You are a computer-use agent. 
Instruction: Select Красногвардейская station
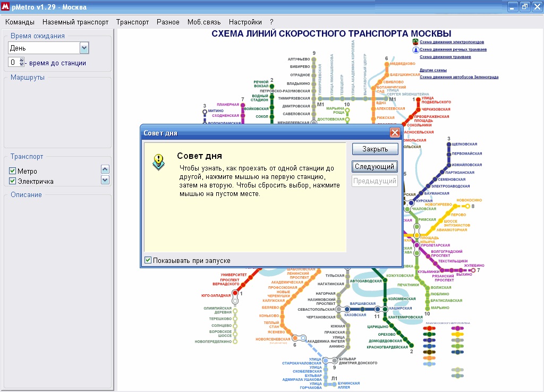412,345
